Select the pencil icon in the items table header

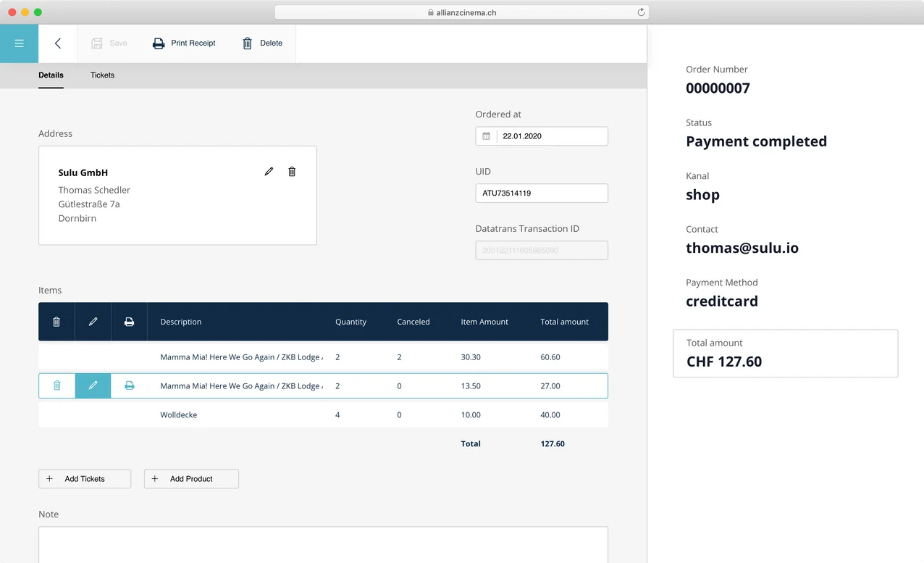point(93,322)
